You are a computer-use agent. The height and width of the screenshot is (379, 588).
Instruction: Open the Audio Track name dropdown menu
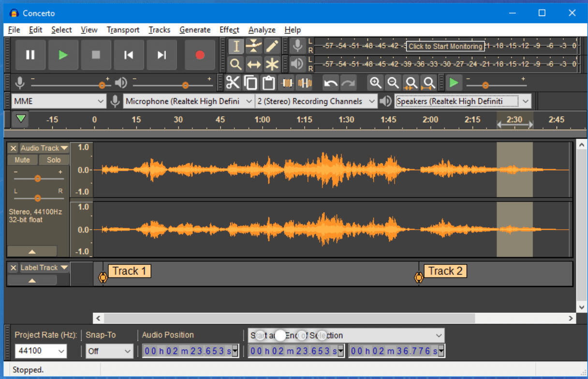point(44,148)
